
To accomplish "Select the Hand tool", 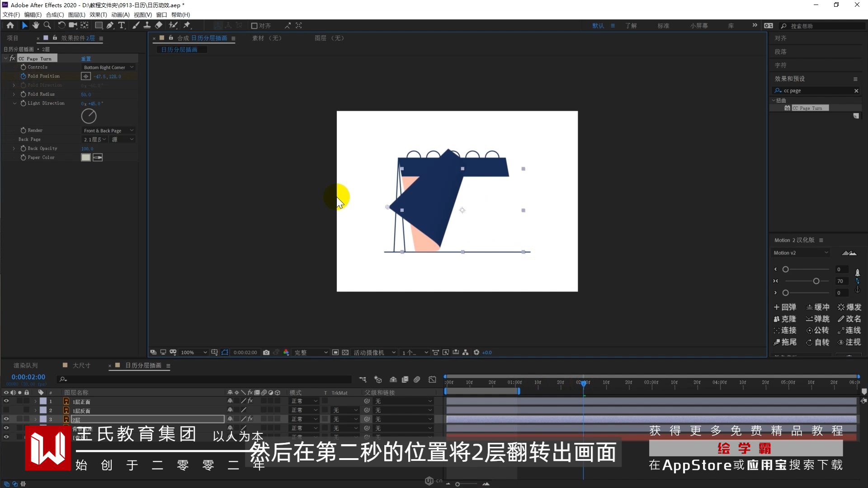I will pos(36,25).
